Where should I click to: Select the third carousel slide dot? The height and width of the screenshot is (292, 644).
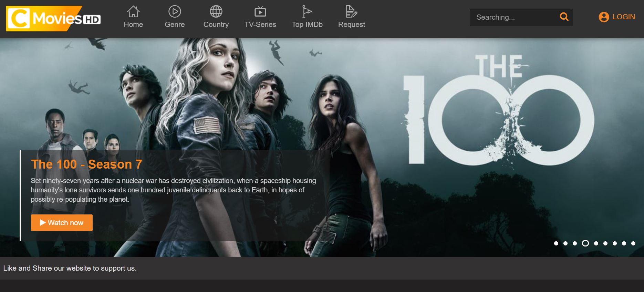(x=574, y=243)
